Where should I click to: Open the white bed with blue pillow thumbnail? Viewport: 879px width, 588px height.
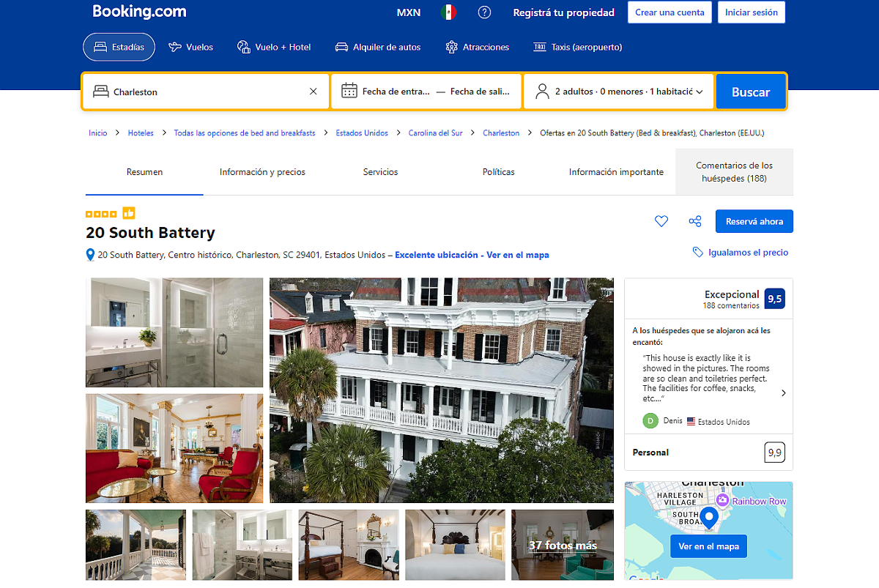(x=455, y=545)
